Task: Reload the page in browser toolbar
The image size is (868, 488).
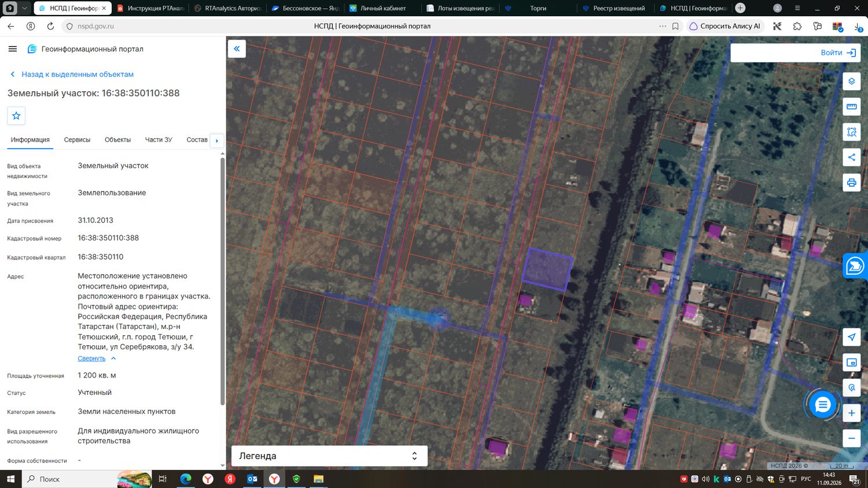Action: tap(50, 26)
